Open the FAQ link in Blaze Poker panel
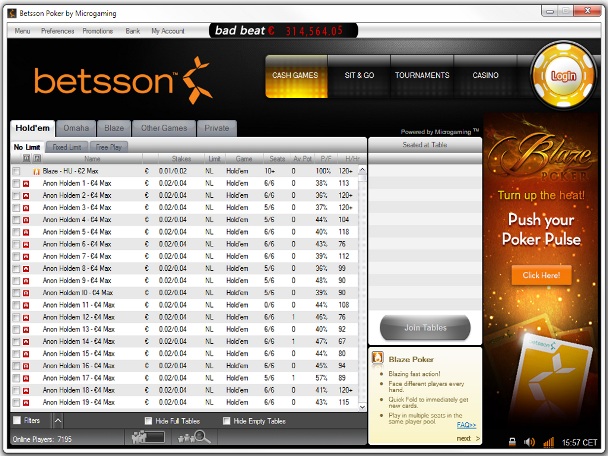This screenshot has height=456, width=608. click(x=466, y=425)
